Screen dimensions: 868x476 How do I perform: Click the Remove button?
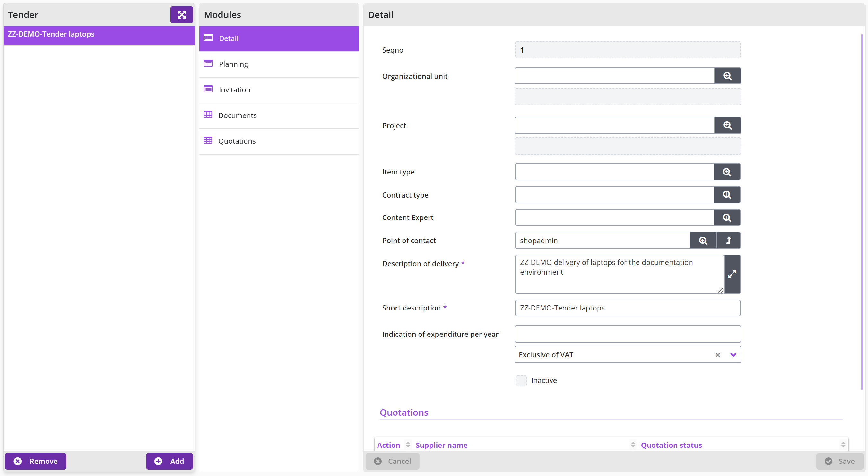(35, 461)
